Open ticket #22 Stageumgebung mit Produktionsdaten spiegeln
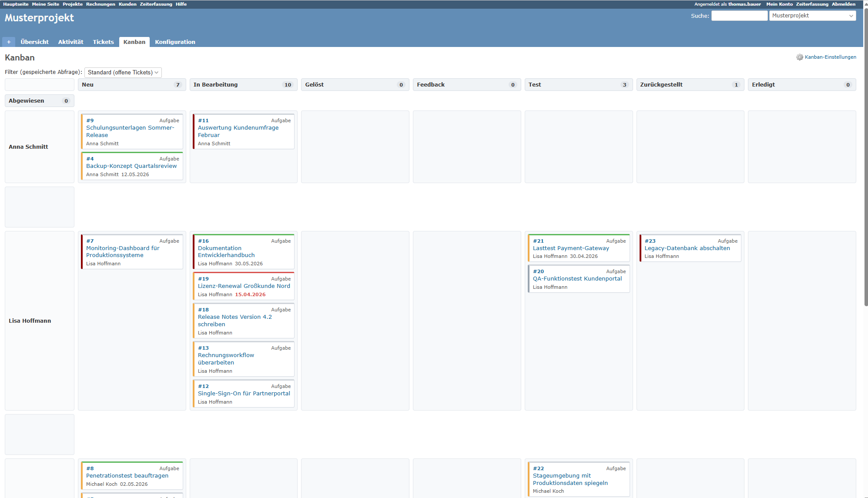Screen dimensions: 868x498 [x=570, y=479]
